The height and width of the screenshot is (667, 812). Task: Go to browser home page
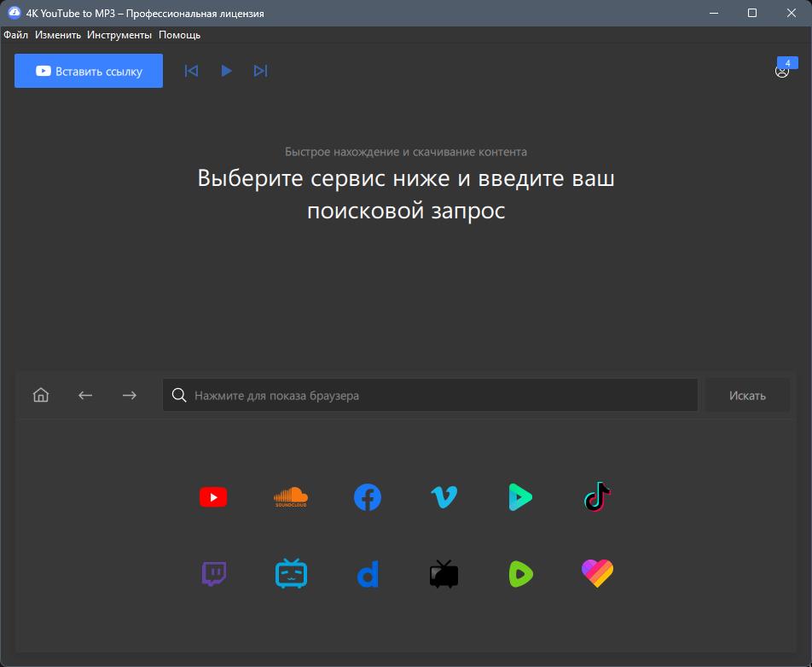click(41, 395)
